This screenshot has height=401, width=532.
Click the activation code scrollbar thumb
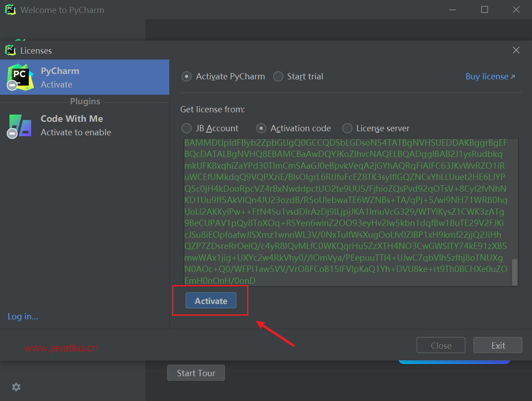coord(515,272)
